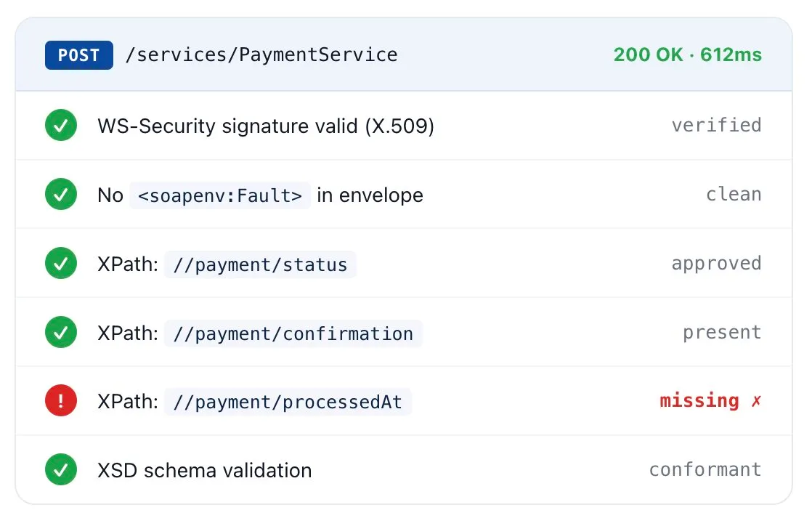Click the verified result label
Viewport: 812px width, 526px height.
[x=717, y=125]
